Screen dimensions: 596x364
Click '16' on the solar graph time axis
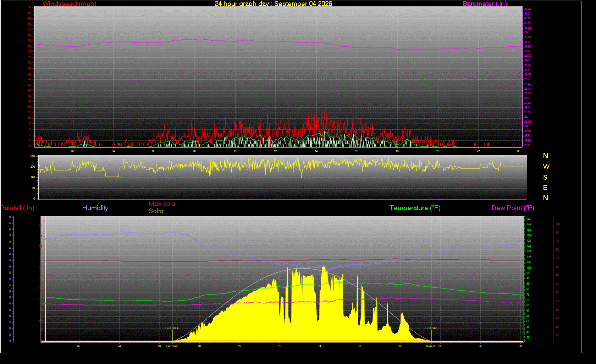click(360, 346)
